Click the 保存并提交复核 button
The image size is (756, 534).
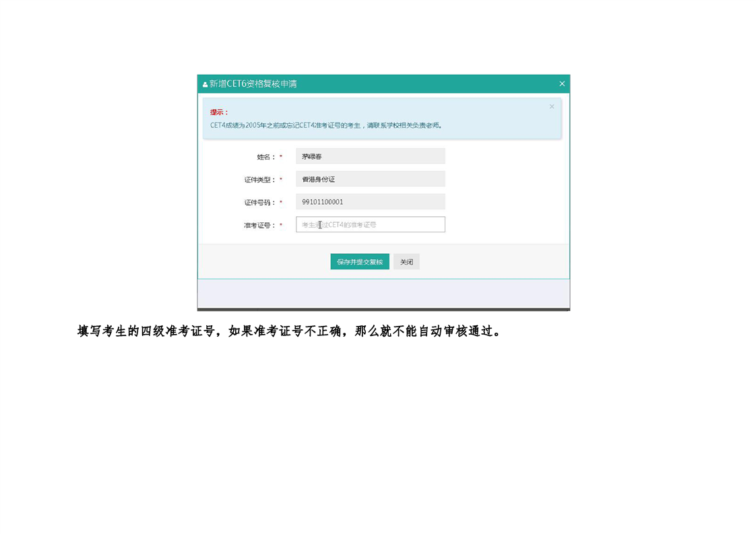pyautogui.click(x=360, y=262)
